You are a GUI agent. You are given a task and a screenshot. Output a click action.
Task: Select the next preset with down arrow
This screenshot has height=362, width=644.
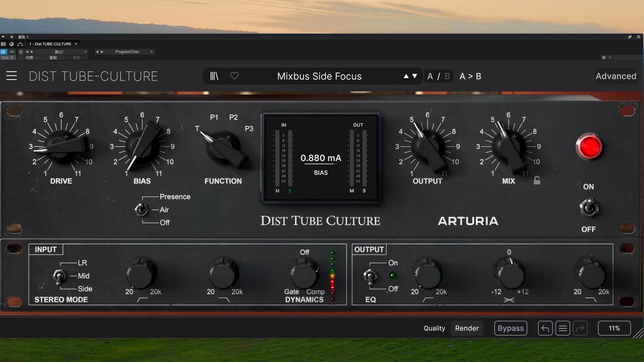click(415, 76)
